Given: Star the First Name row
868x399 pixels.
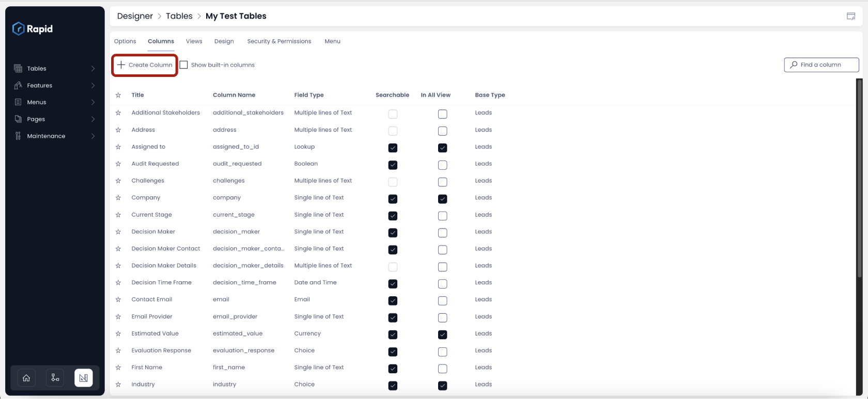Looking at the screenshot, I should tap(118, 368).
